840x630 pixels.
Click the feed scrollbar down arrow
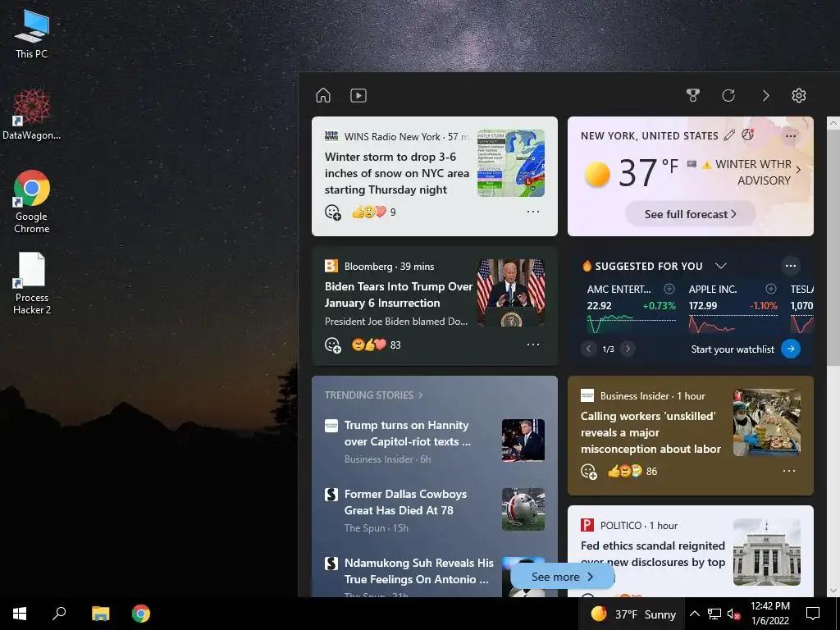pos(833,591)
